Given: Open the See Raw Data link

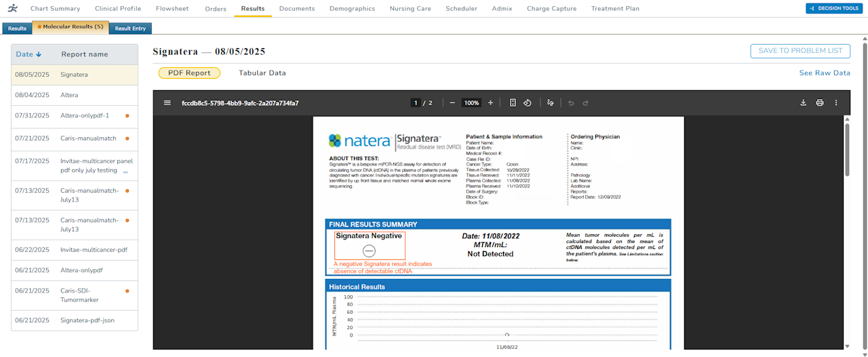Looking at the screenshot, I should [824, 73].
